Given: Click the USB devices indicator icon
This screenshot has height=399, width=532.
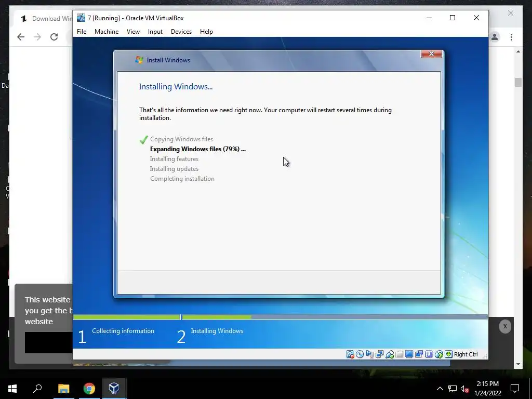Looking at the screenshot, I should pyautogui.click(x=390, y=354).
